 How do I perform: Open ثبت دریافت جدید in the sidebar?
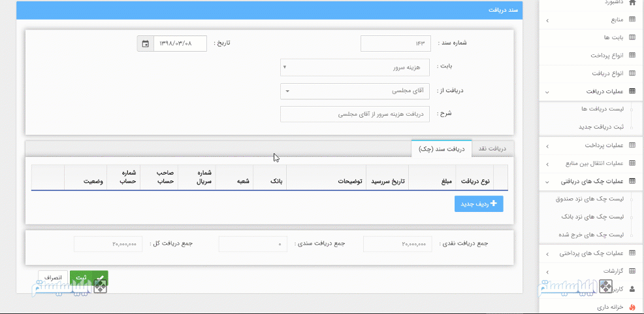pyautogui.click(x=602, y=127)
